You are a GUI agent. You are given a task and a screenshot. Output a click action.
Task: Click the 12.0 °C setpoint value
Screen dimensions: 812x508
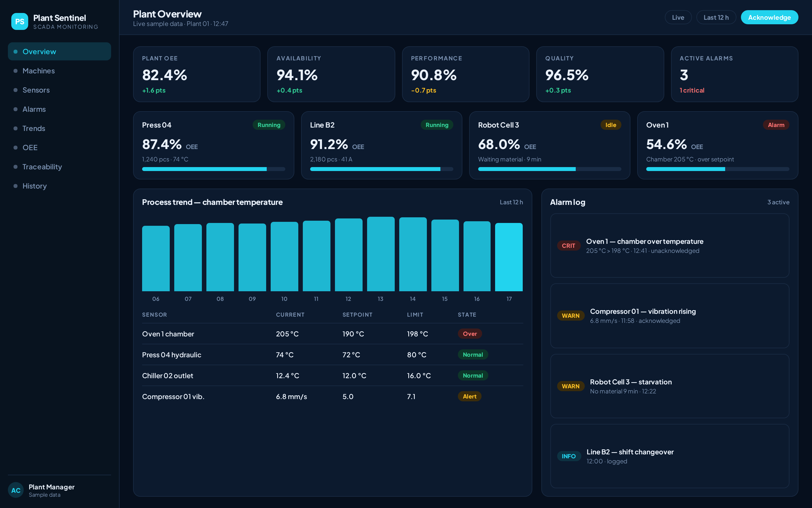tap(354, 375)
